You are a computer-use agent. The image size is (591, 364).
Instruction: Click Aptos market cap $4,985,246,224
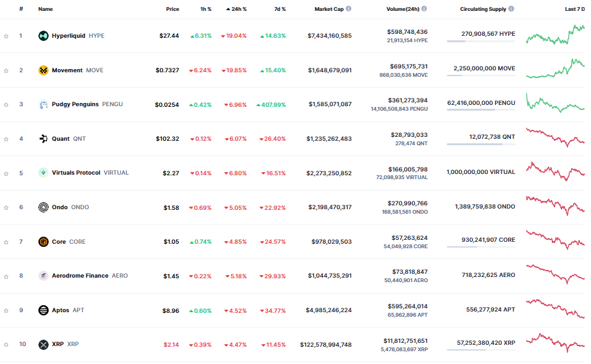coord(328,310)
